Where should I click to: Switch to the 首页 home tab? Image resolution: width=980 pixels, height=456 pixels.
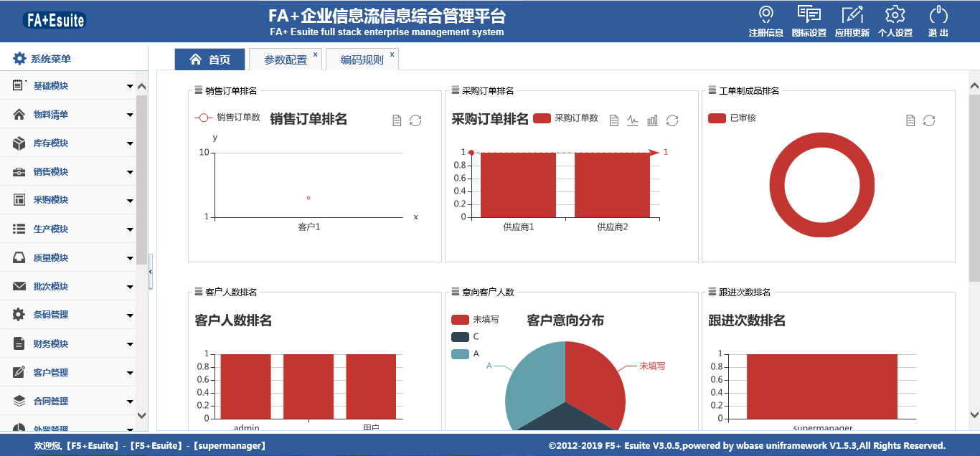pos(209,60)
